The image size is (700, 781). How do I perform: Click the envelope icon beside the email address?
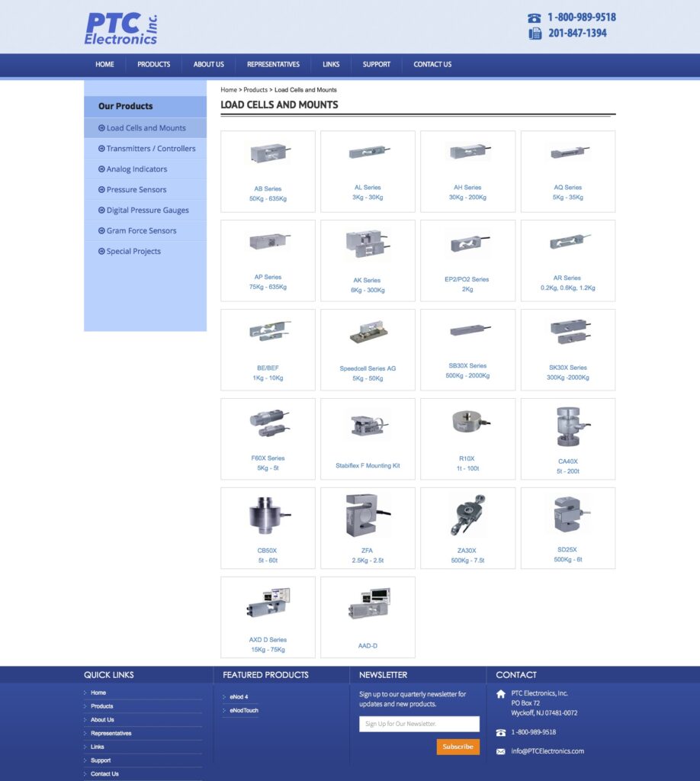(x=501, y=751)
